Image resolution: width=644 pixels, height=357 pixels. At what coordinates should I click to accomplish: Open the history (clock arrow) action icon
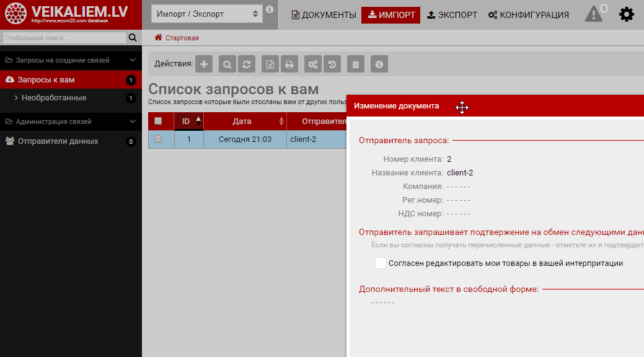(x=332, y=64)
